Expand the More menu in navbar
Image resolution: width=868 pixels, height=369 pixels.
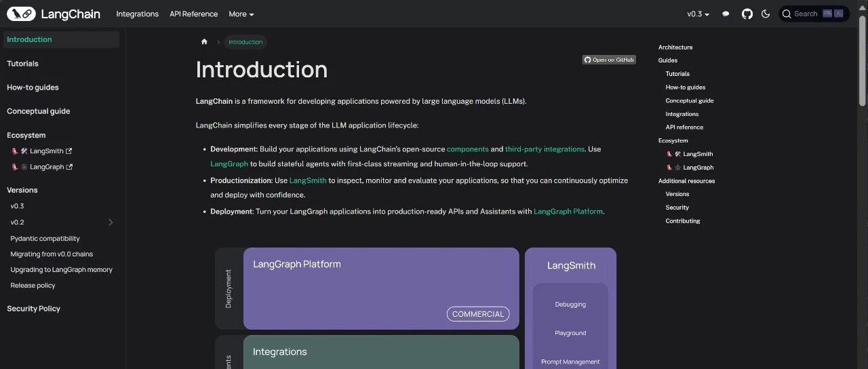coord(241,14)
